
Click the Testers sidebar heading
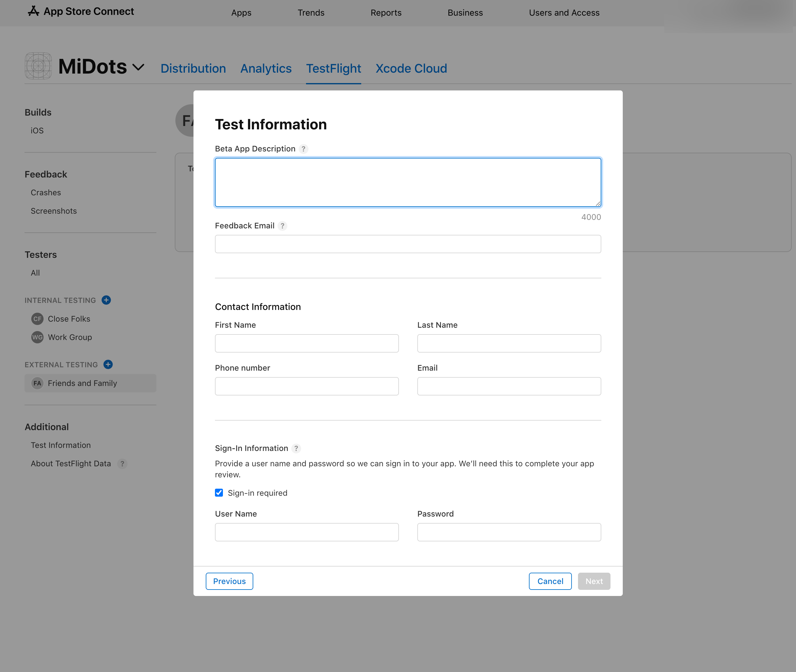click(41, 255)
